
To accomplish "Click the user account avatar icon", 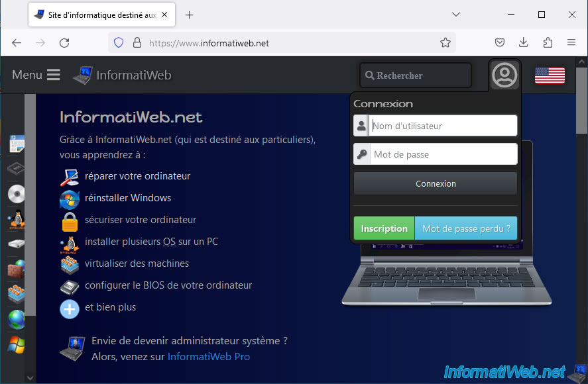I will (504, 75).
